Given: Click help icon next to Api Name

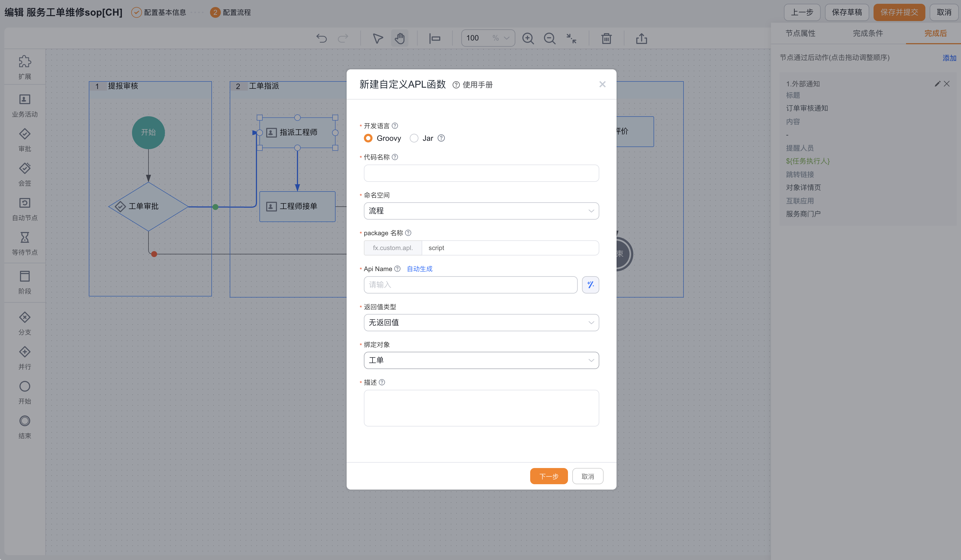Looking at the screenshot, I should point(397,269).
